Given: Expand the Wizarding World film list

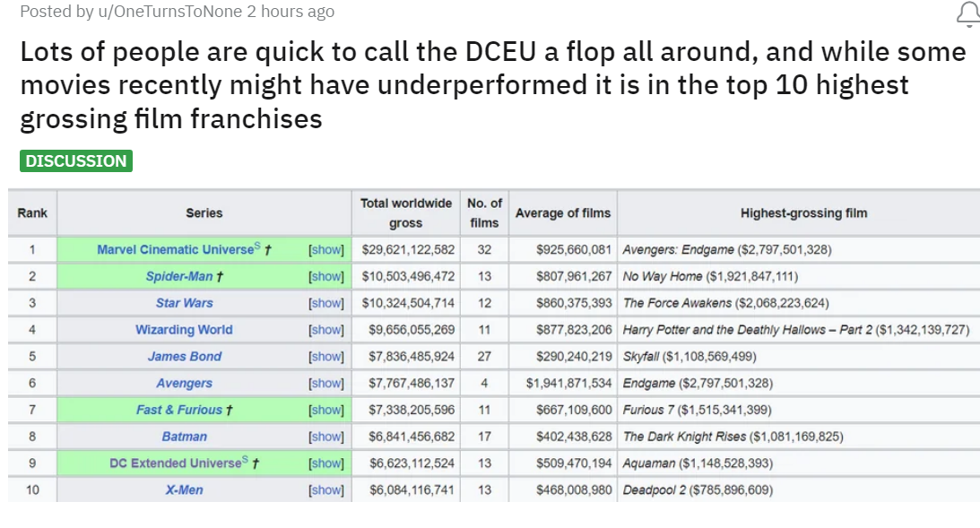Looking at the screenshot, I should (325, 330).
